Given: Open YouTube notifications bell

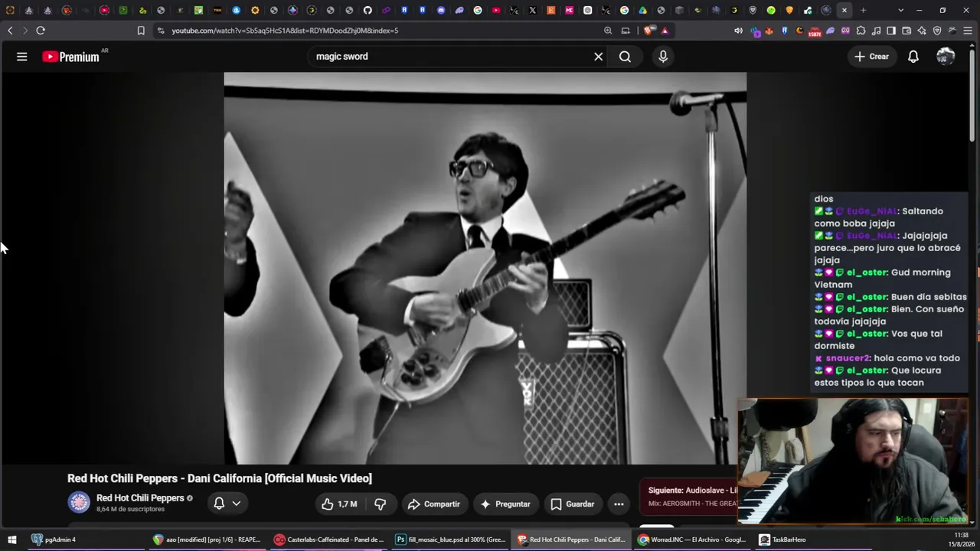Looking at the screenshot, I should (x=913, y=57).
